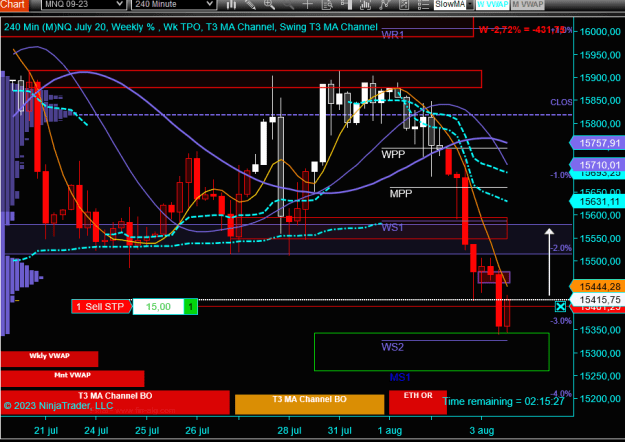
Task: Click the 15415,75 white price marker
Action: 597,299
